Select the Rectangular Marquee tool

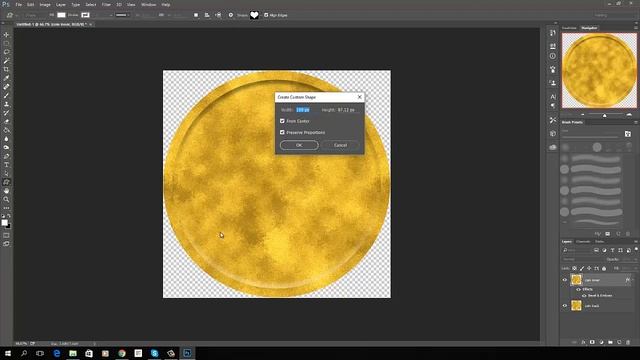coord(6,43)
